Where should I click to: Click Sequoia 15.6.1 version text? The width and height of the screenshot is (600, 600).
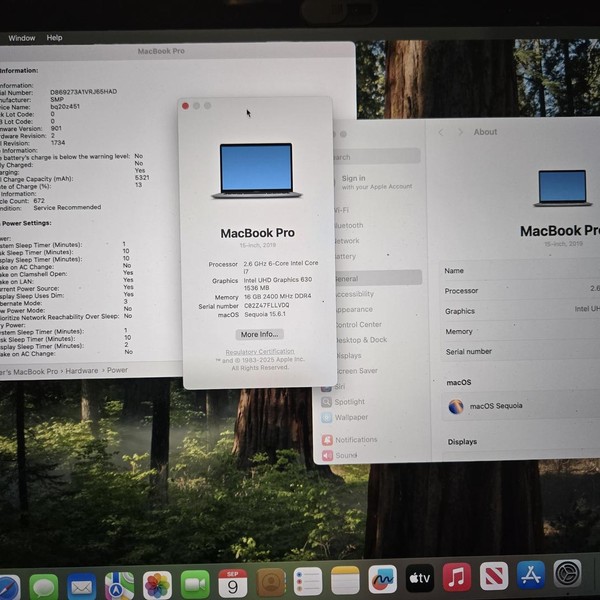click(265, 314)
